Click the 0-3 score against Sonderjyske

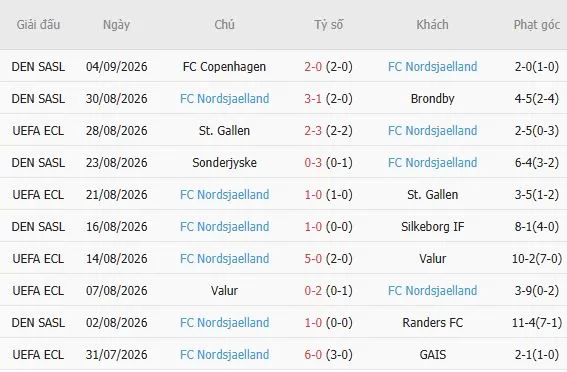(x=313, y=163)
